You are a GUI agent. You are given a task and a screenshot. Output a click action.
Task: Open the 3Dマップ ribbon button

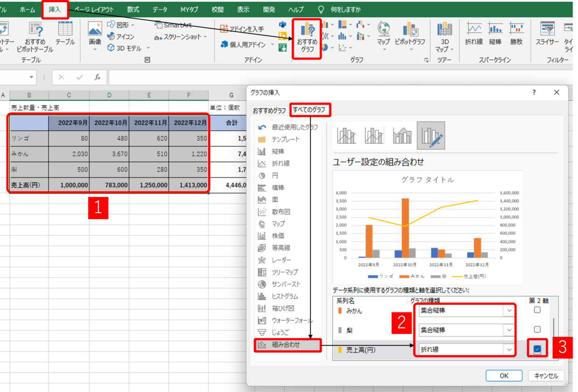tap(445, 37)
